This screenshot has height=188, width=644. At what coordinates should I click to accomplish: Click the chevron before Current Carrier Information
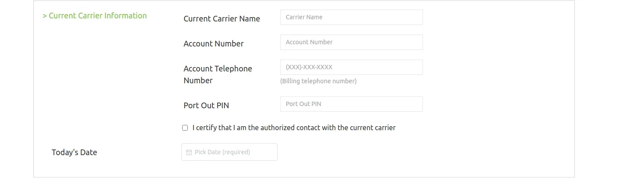click(x=45, y=16)
